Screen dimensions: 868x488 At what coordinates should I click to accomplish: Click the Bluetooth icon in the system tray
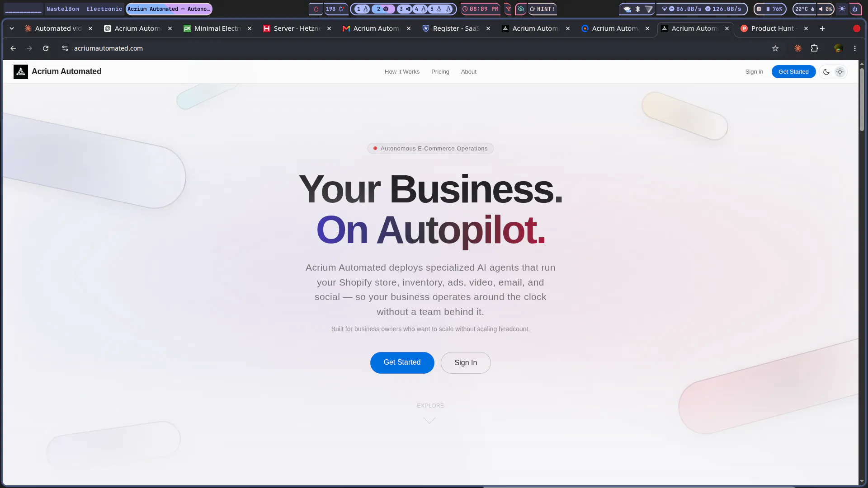pos(638,9)
